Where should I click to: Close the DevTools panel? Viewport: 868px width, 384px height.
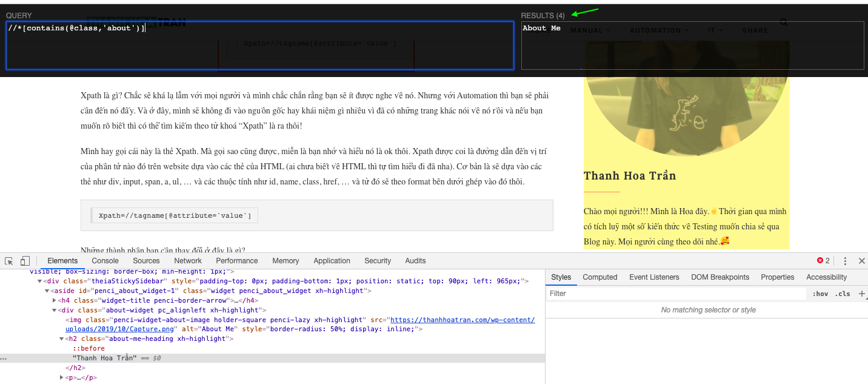click(861, 261)
